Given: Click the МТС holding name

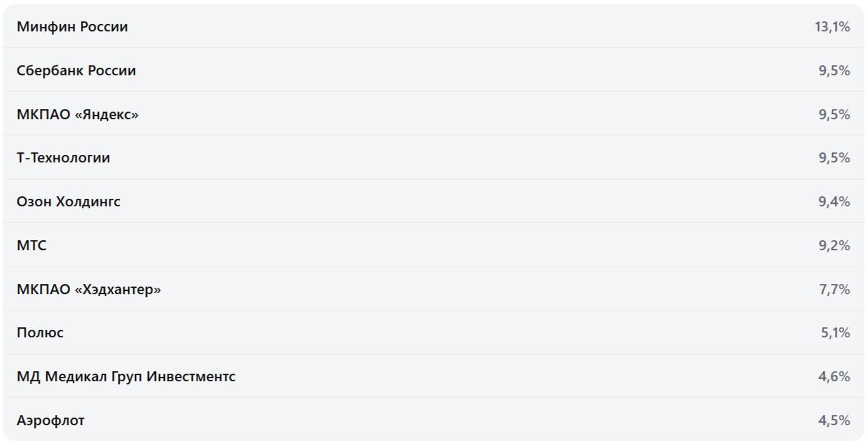Looking at the screenshot, I should point(31,245).
